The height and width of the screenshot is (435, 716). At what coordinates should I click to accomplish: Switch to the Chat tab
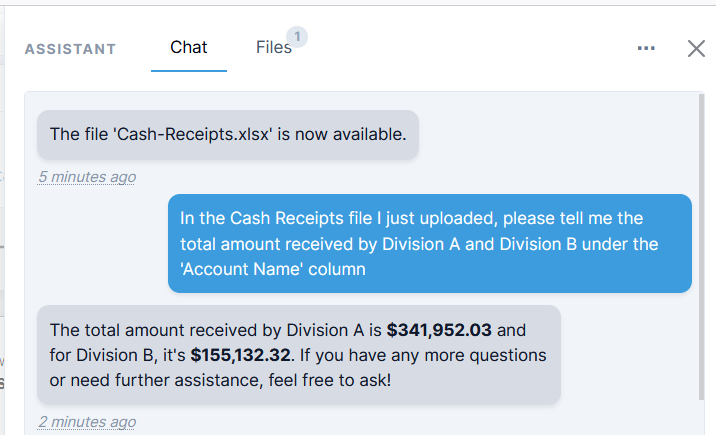coord(189,48)
